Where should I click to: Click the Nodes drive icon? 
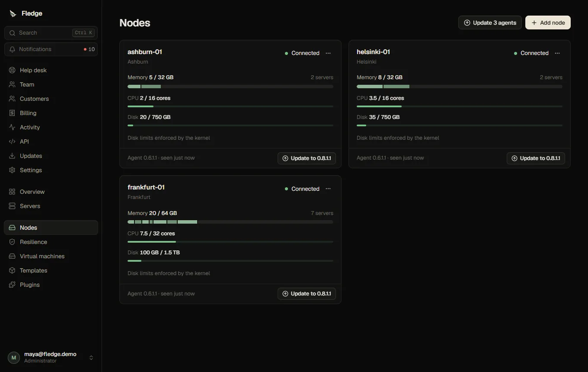click(x=12, y=228)
